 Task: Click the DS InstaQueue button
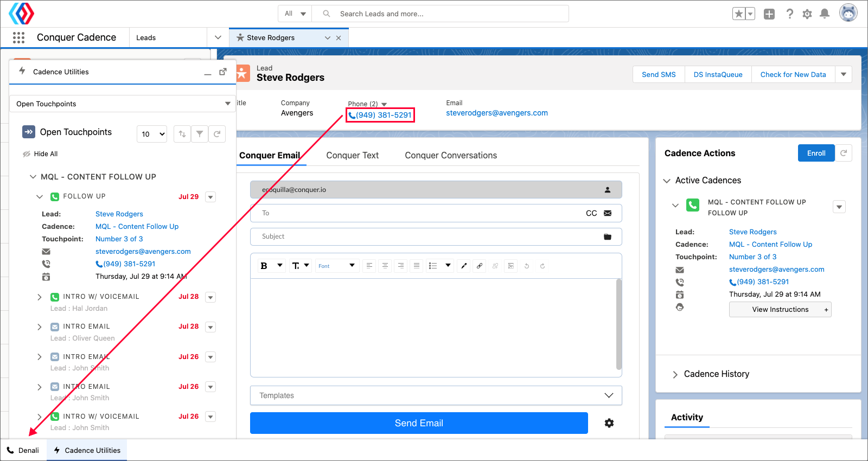[x=718, y=74]
